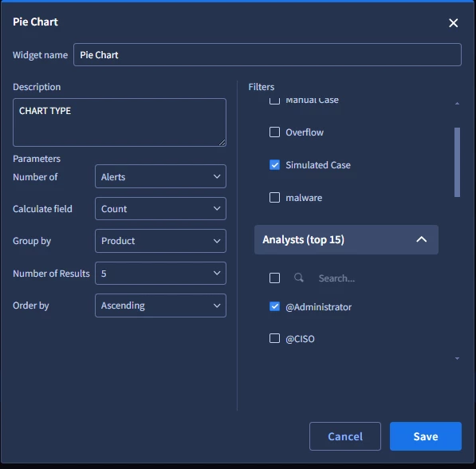Toggle the select-all analysts checkbox

click(x=274, y=278)
